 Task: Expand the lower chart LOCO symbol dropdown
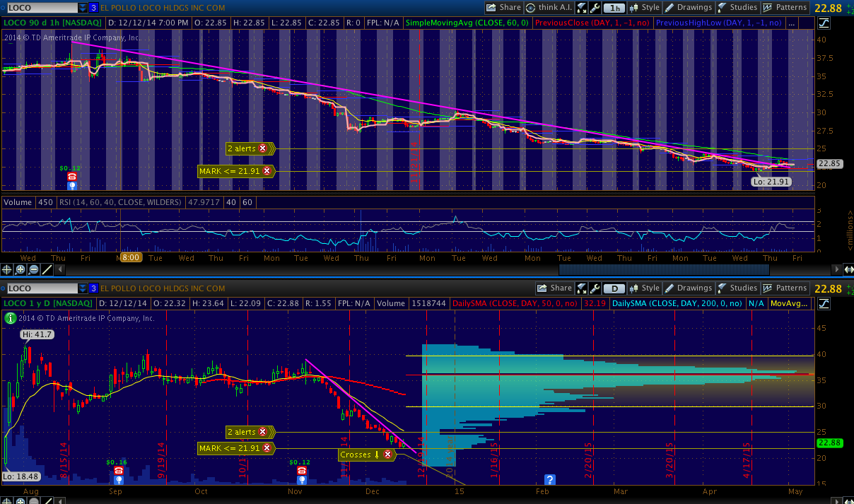pyautogui.click(x=83, y=288)
